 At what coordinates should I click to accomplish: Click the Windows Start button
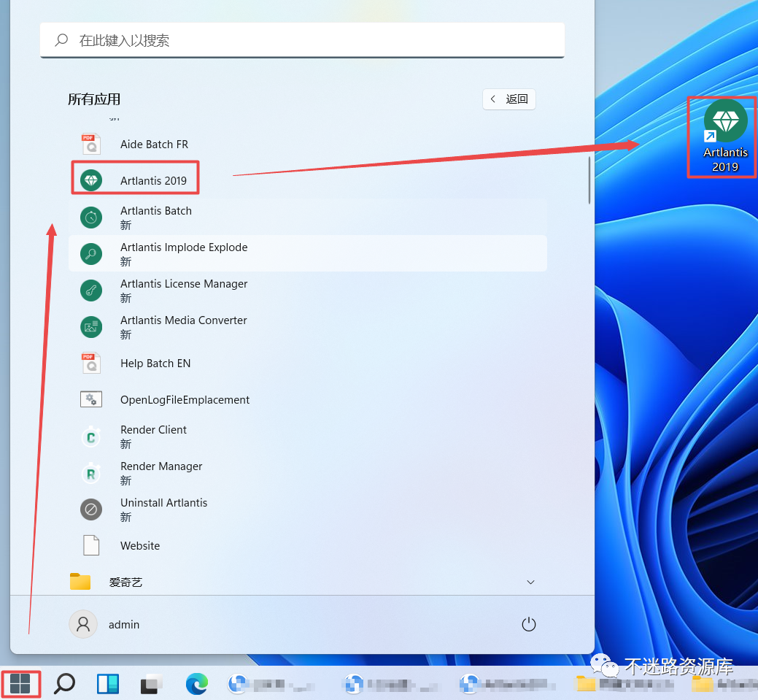(20, 684)
